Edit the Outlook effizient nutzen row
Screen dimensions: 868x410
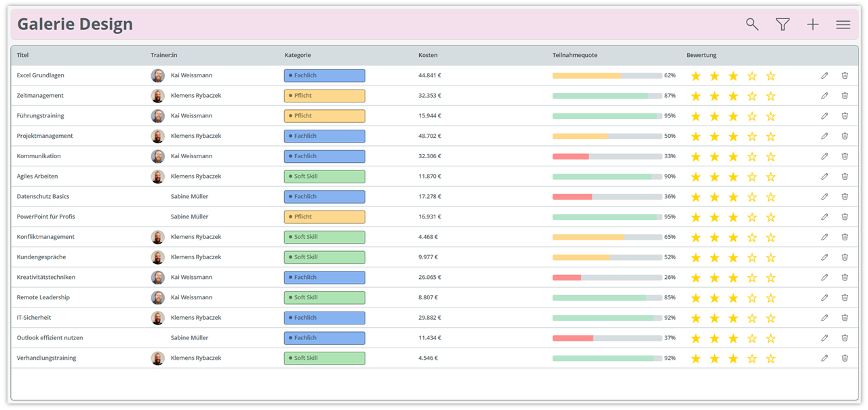pyautogui.click(x=825, y=338)
